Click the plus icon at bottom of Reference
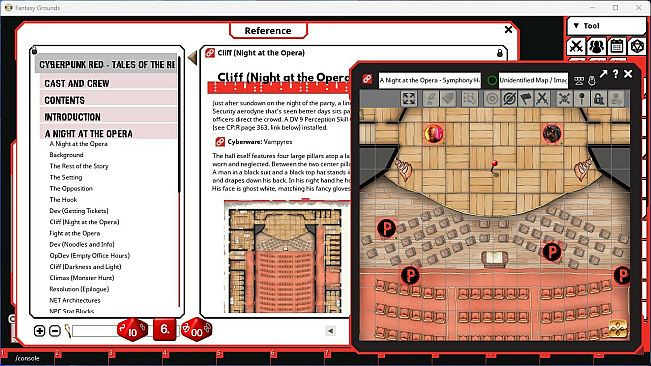This screenshot has height=366, width=651. tap(39, 331)
